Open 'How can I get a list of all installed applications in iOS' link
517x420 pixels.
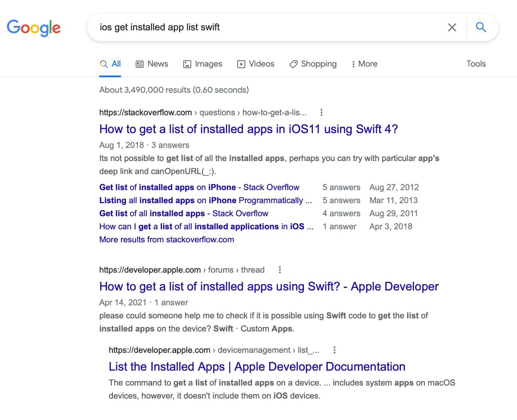[x=206, y=227]
